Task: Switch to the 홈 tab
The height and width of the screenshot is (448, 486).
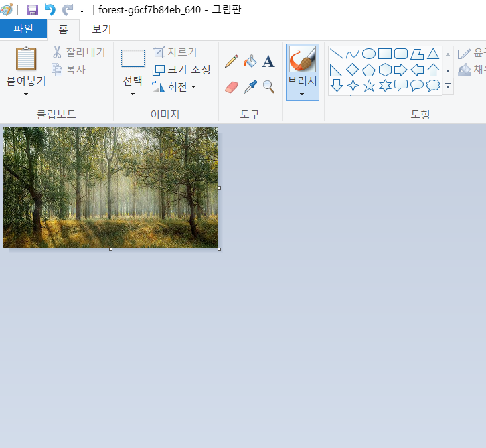Action: pyautogui.click(x=63, y=29)
